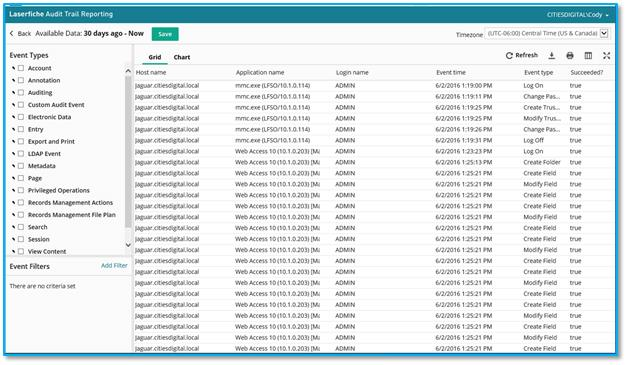Check the Electronic Data box
The height and width of the screenshot is (365, 627).
click(x=21, y=117)
